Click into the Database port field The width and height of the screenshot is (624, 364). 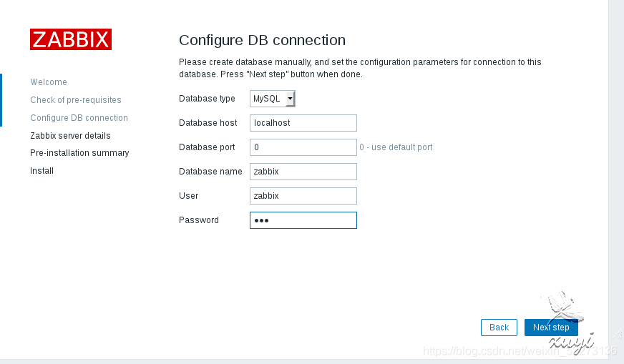(303, 147)
